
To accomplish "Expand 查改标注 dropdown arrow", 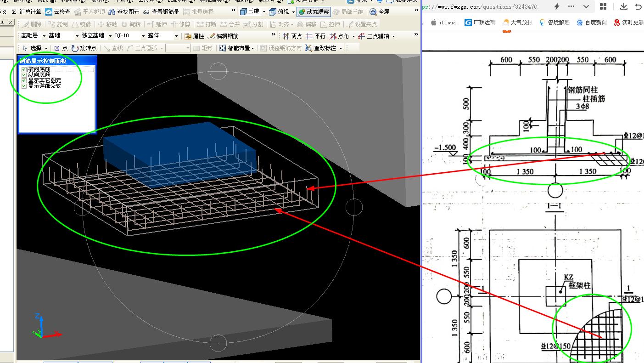I will point(340,48).
